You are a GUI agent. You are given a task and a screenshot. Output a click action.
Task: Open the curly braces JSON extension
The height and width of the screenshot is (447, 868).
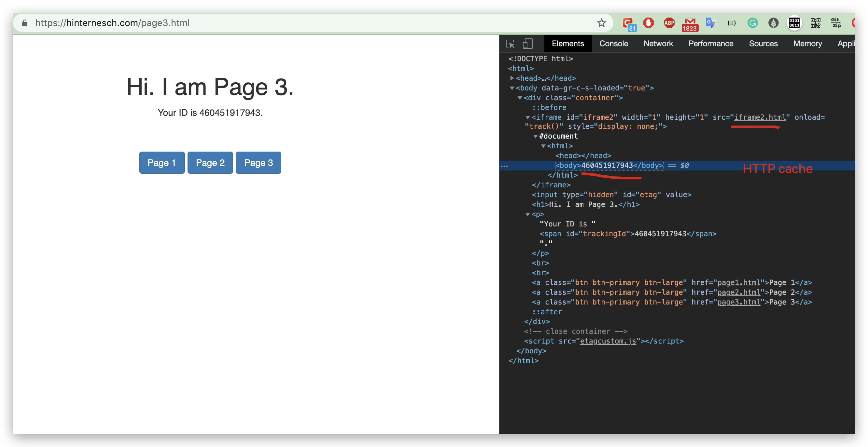pos(732,23)
